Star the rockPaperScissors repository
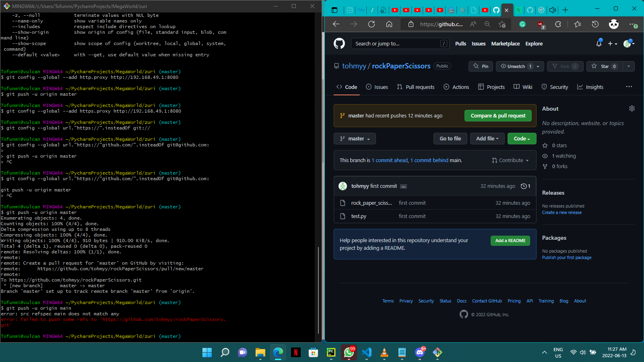This screenshot has width=644, height=362. pos(604,66)
